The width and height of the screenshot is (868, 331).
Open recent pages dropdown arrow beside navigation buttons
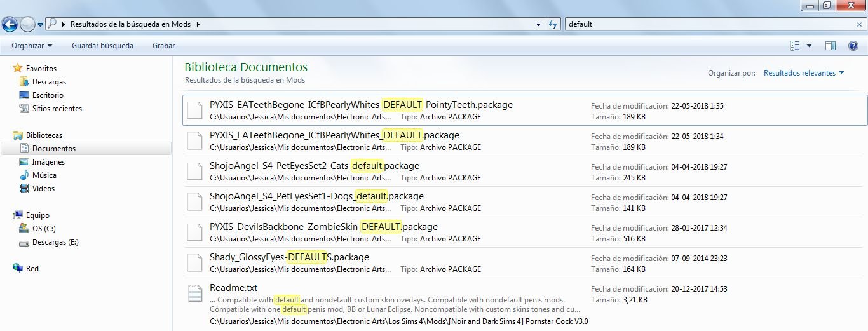tap(41, 25)
